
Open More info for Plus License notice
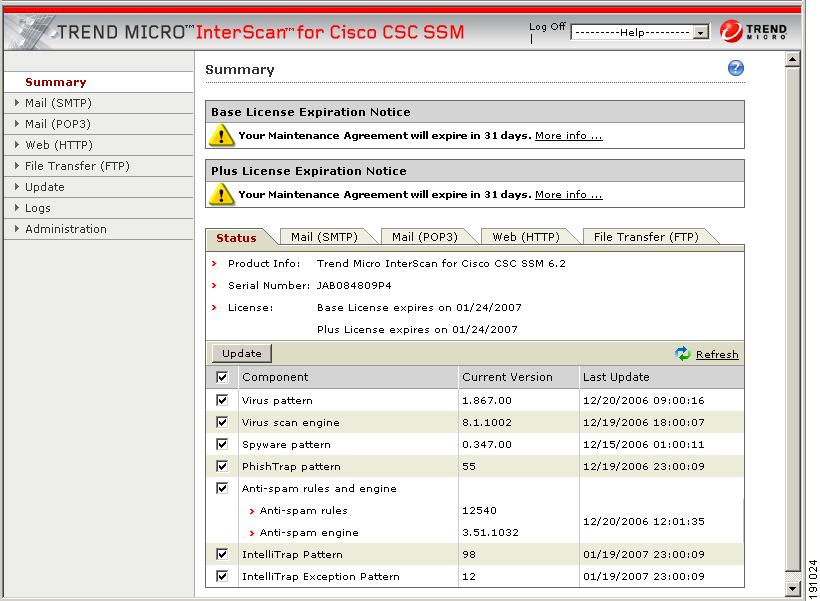(x=568, y=195)
